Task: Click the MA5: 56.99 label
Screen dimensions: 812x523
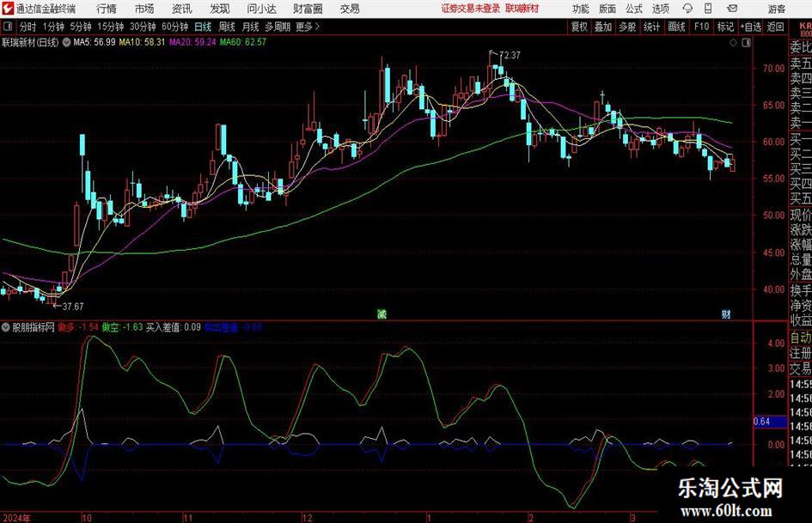Action: tap(95, 42)
